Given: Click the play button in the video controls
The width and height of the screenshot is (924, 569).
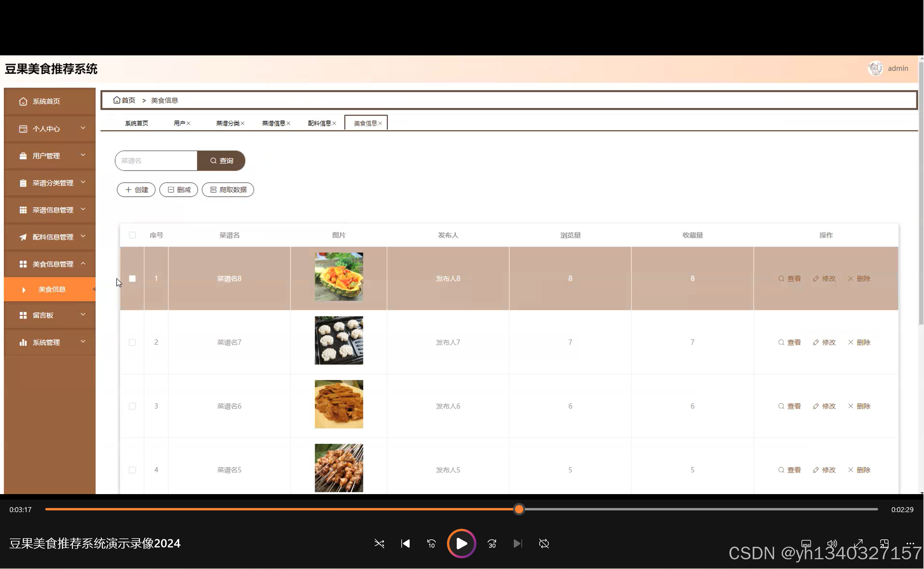Looking at the screenshot, I should (461, 544).
